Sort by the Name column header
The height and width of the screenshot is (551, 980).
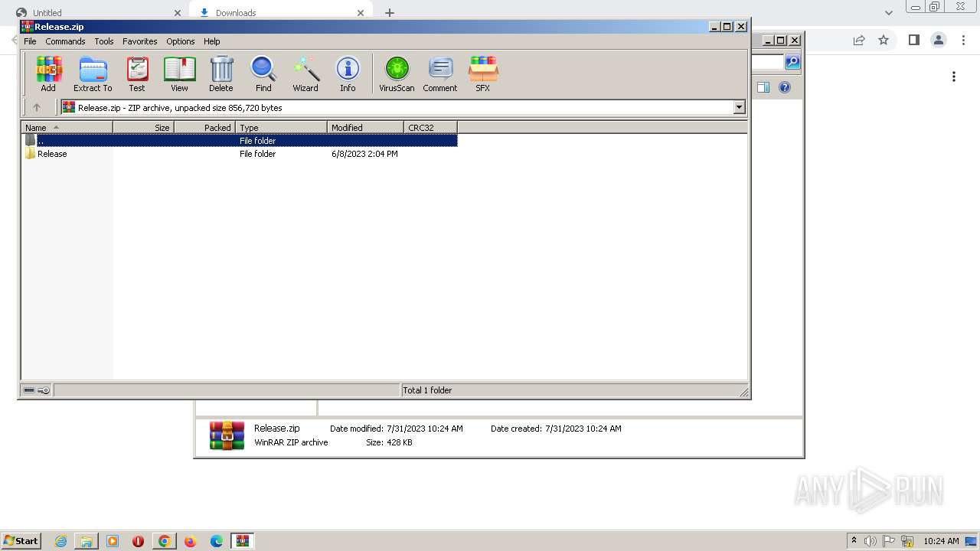(67, 128)
